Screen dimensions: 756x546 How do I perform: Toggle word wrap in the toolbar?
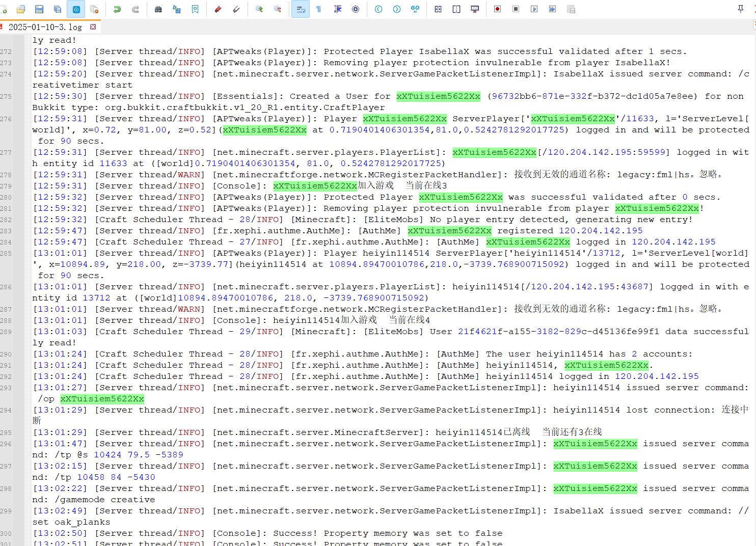pos(301,9)
